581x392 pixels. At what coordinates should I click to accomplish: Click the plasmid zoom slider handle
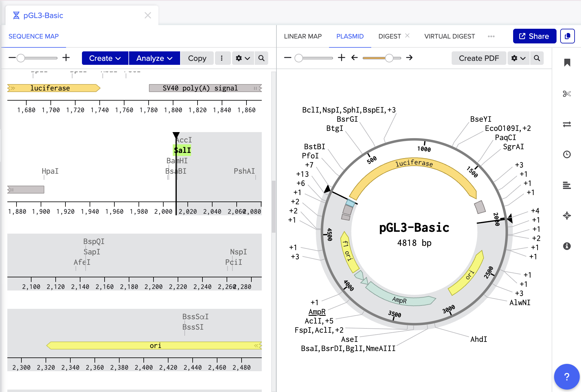(x=299, y=58)
